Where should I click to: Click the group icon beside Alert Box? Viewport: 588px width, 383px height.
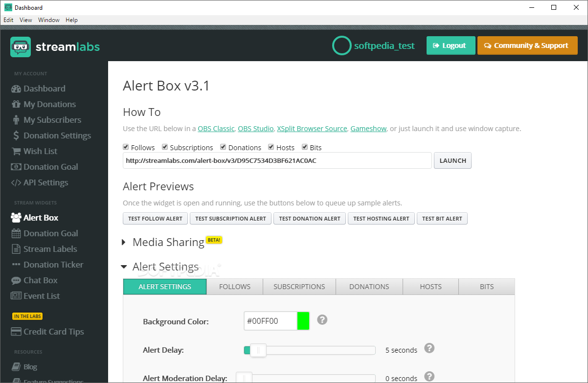coord(16,218)
